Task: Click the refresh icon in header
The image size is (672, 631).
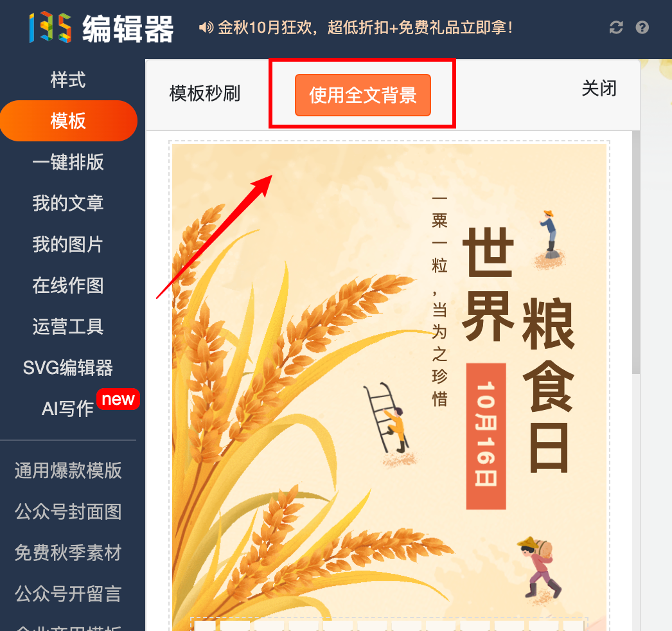Action: tap(616, 28)
